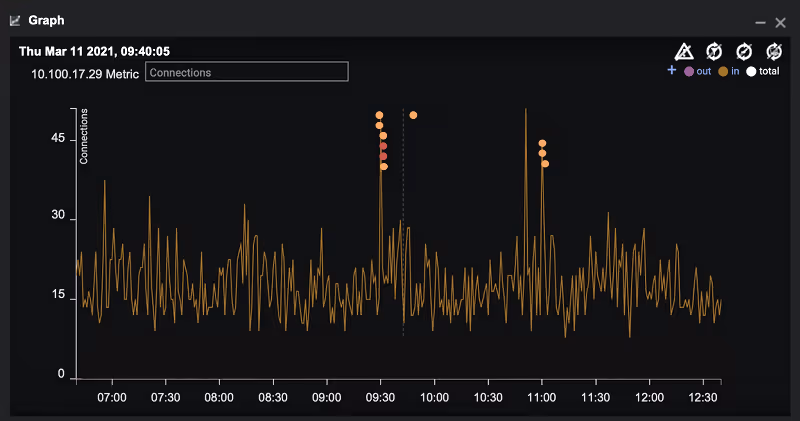Image resolution: width=800 pixels, height=421 pixels.
Task: Click the '07:00' x-axis label
Action: [112, 398]
